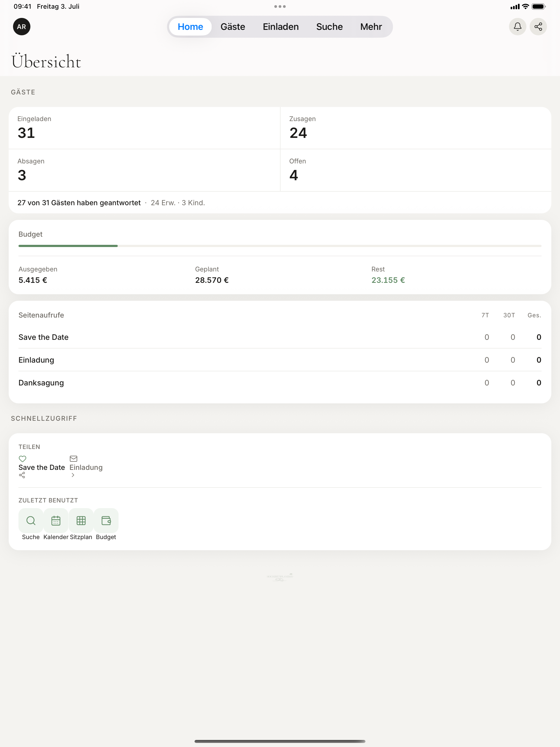Switch to the Gäste tab

tap(233, 27)
